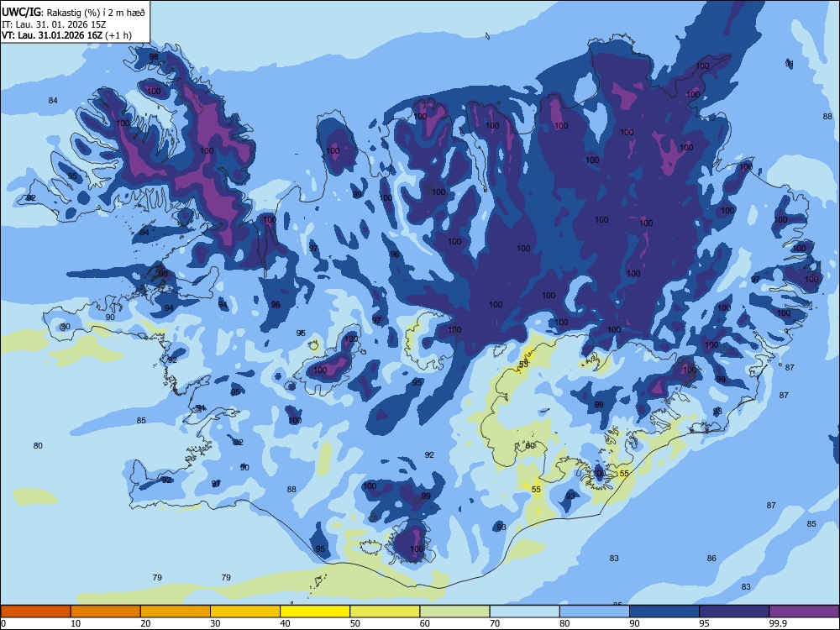This screenshot has width=840, height=630.
Task: Select the orange 10–20 legend color band
Action: click(106, 612)
